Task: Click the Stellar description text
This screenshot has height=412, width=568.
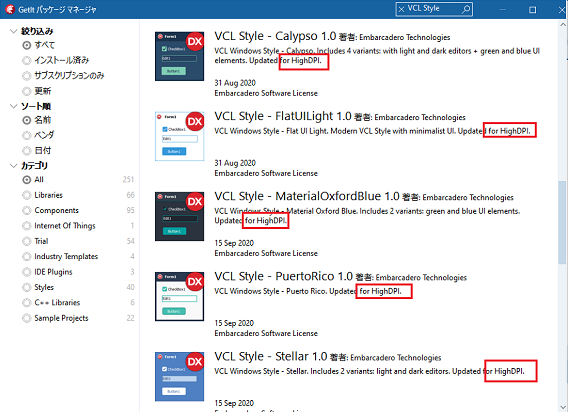Action: pyautogui.click(x=369, y=371)
